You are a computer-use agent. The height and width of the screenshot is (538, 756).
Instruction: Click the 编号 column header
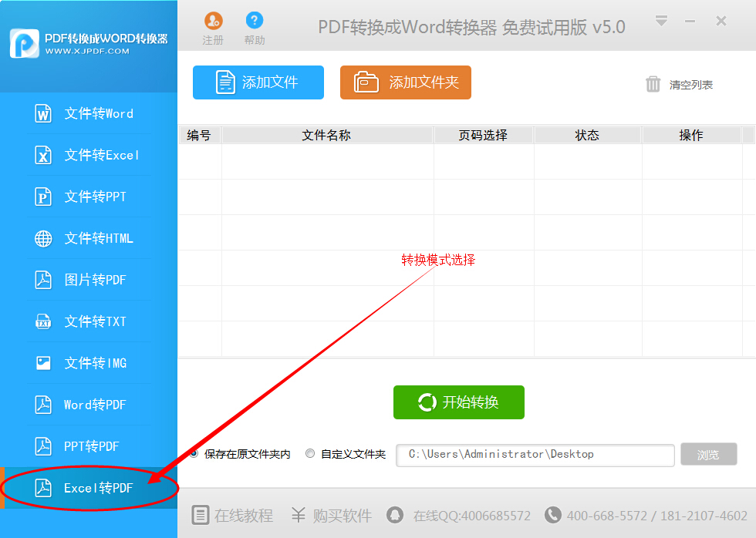pyautogui.click(x=199, y=136)
